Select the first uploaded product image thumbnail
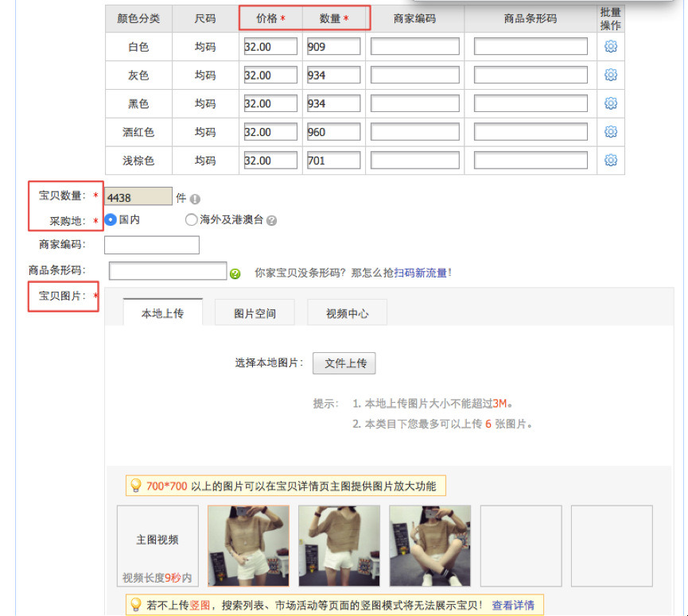 248,546
